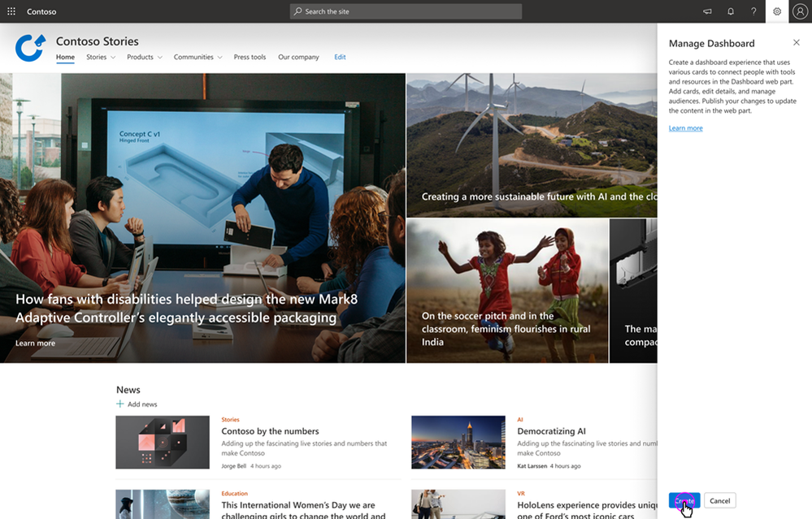Click the Education category label
This screenshot has width=812, height=519.
click(235, 494)
